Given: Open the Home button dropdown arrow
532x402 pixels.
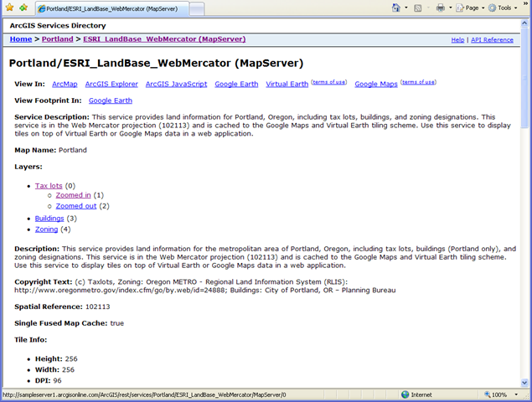Looking at the screenshot, I should click(406, 8).
